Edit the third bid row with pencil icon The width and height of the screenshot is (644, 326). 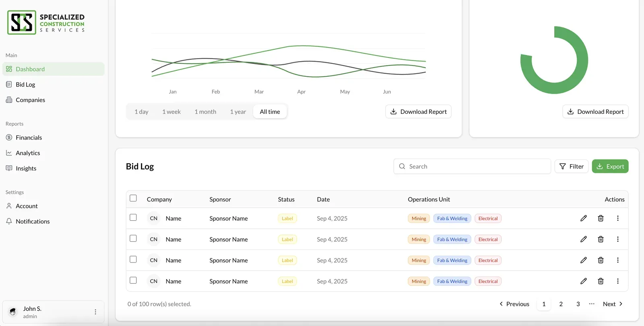pyautogui.click(x=584, y=260)
